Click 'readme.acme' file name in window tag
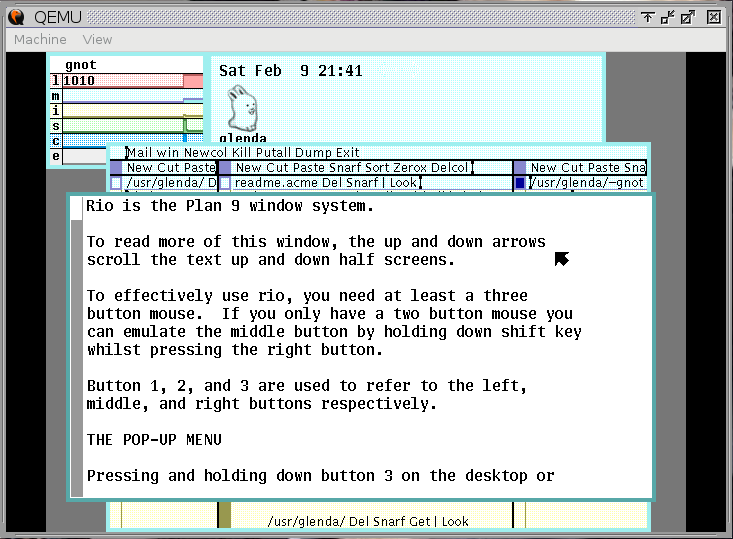The image size is (733, 539). [276, 183]
